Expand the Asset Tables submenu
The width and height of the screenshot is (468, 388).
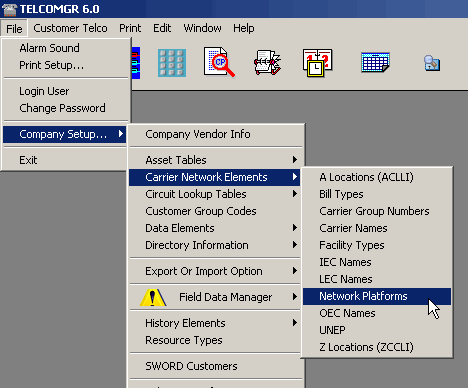[215, 160]
